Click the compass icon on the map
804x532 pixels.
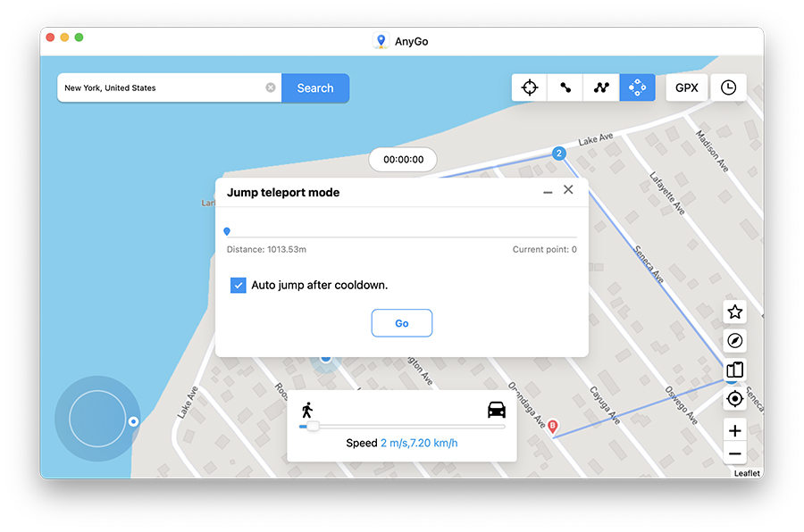pos(734,340)
